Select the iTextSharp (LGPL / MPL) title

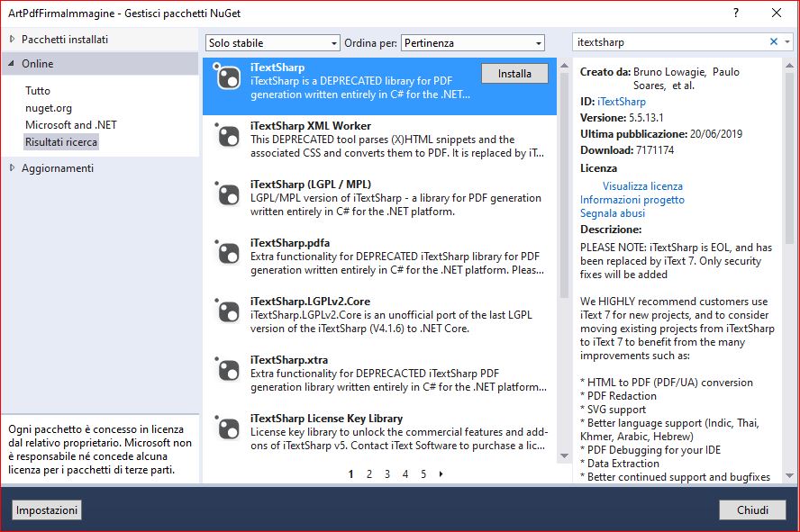tap(311, 185)
